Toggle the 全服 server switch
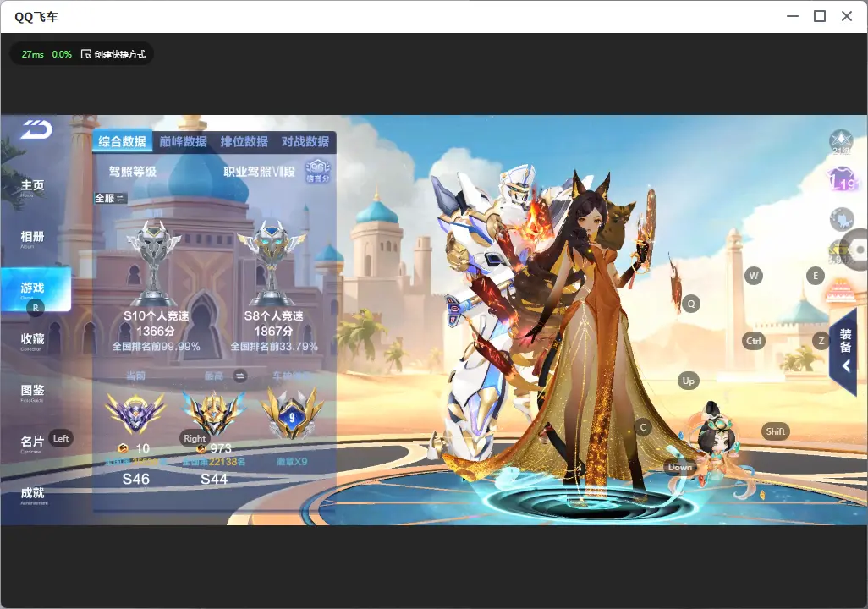The image size is (868, 609). tap(110, 198)
